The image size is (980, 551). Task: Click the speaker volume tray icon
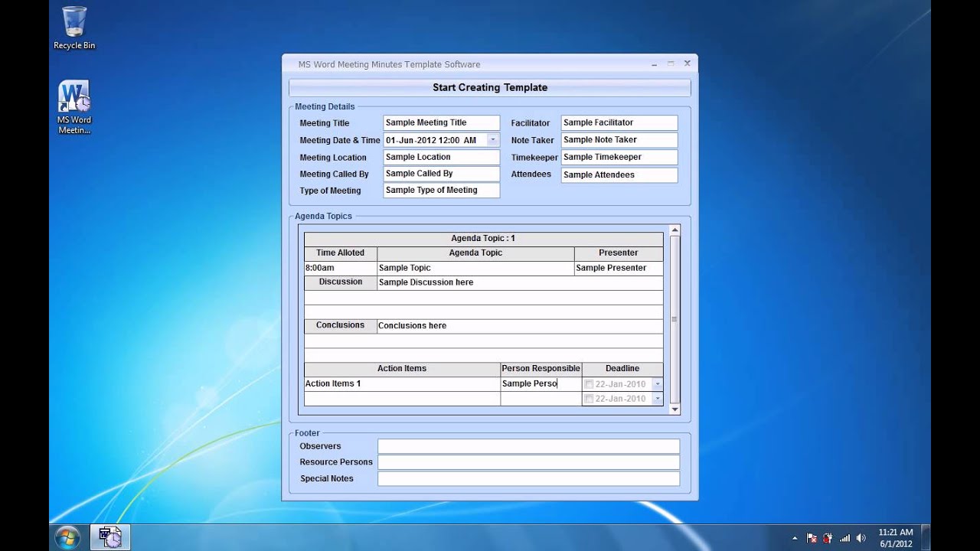click(861, 538)
